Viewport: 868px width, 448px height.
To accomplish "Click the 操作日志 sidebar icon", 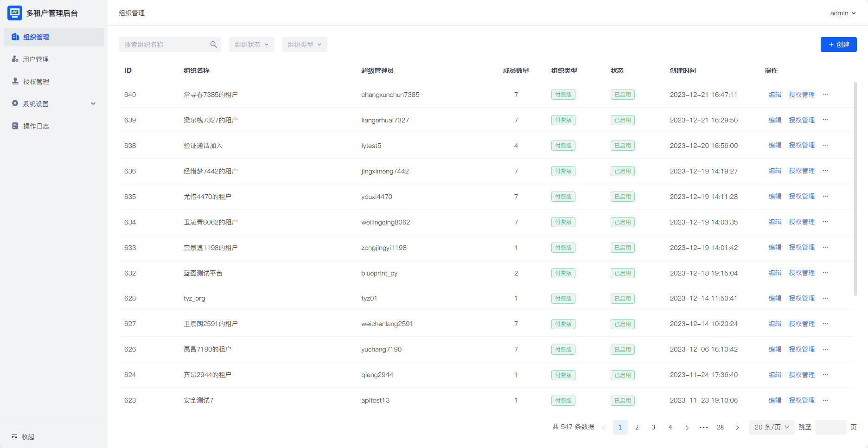I will click(x=15, y=126).
